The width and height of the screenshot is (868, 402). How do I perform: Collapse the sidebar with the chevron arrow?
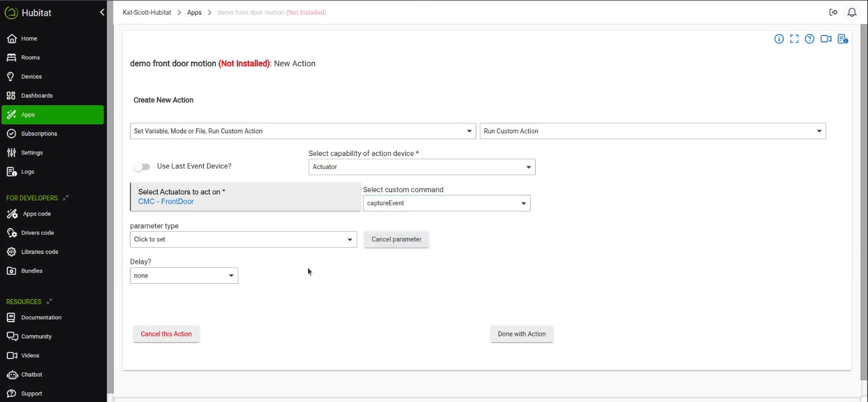[x=102, y=12]
